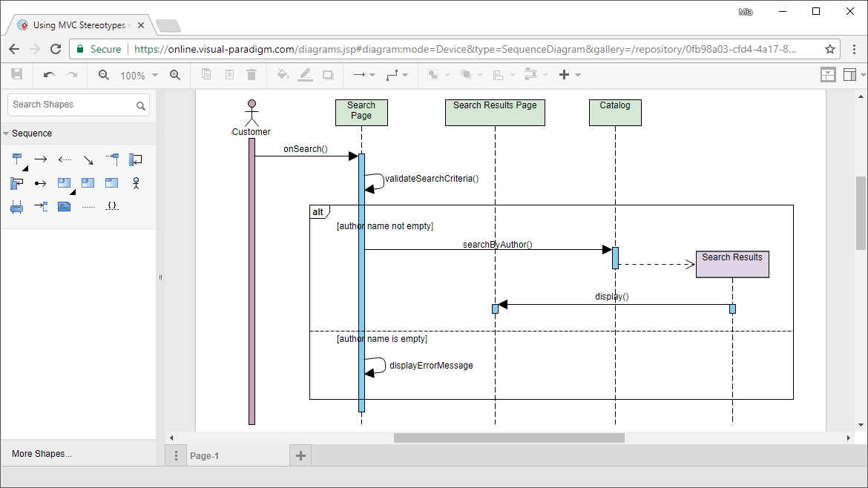Open the 100% zoom level dropdown
This screenshot has width=868, height=488.
139,75
